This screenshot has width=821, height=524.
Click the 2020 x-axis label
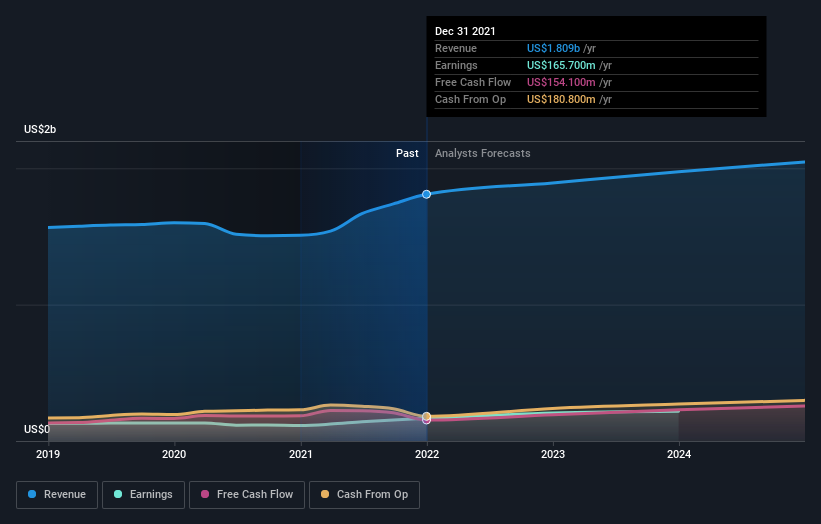click(x=174, y=454)
